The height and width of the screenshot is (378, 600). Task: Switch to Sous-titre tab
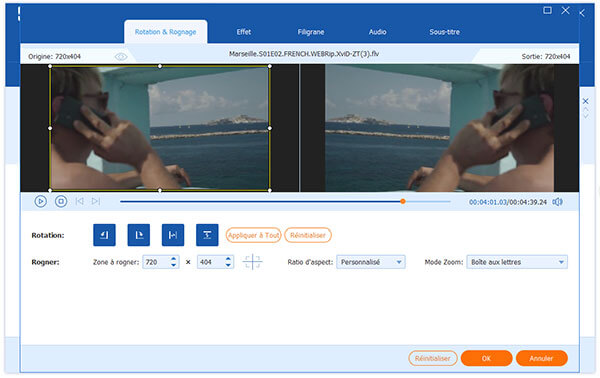click(445, 32)
